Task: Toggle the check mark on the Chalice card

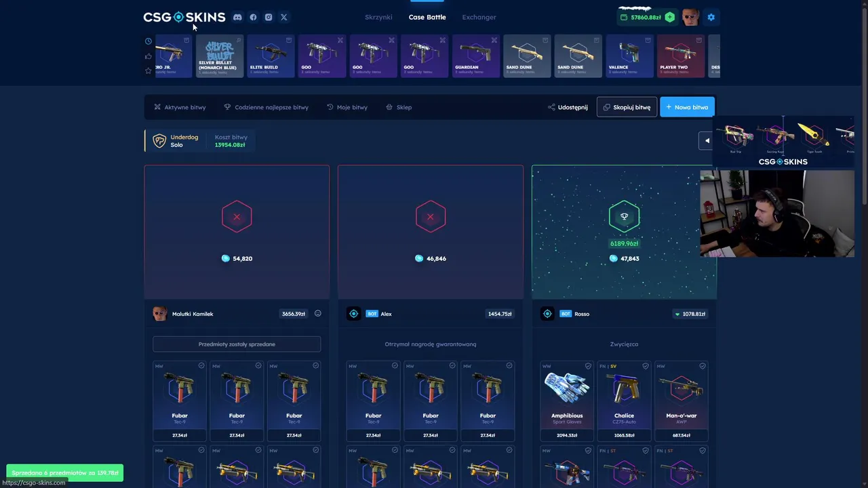Action: [x=645, y=366]
